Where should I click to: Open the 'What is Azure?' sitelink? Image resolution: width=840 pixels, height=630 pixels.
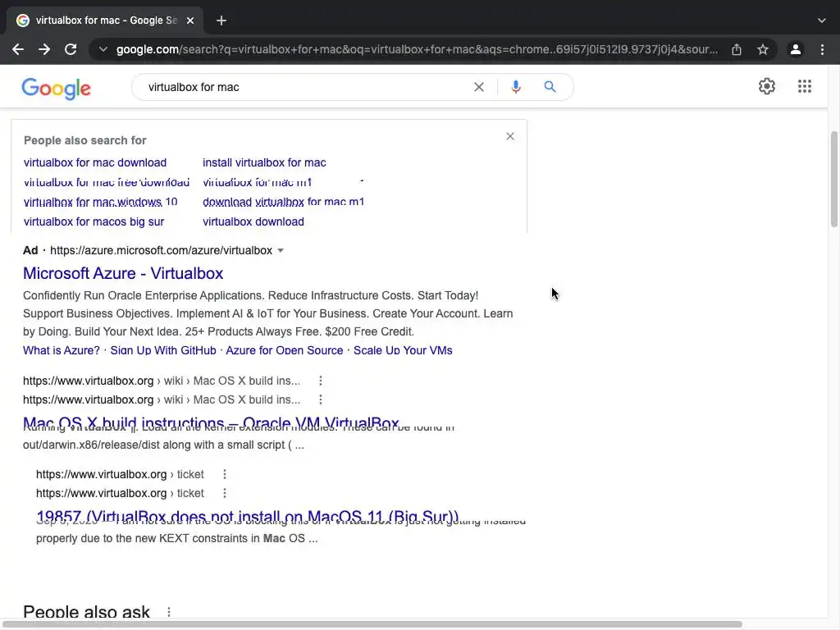tap(61, 350)
